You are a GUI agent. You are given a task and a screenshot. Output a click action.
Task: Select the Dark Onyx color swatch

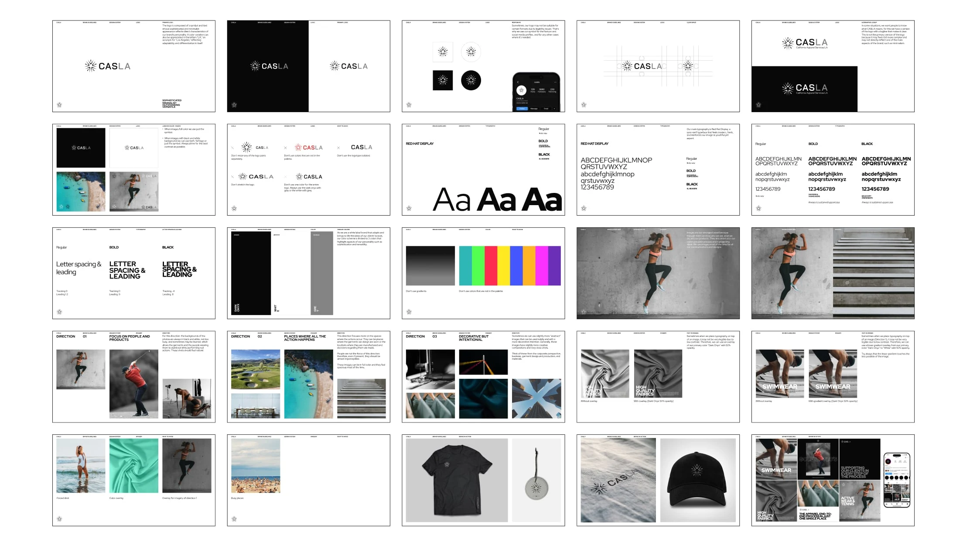(x=251, y=273)
